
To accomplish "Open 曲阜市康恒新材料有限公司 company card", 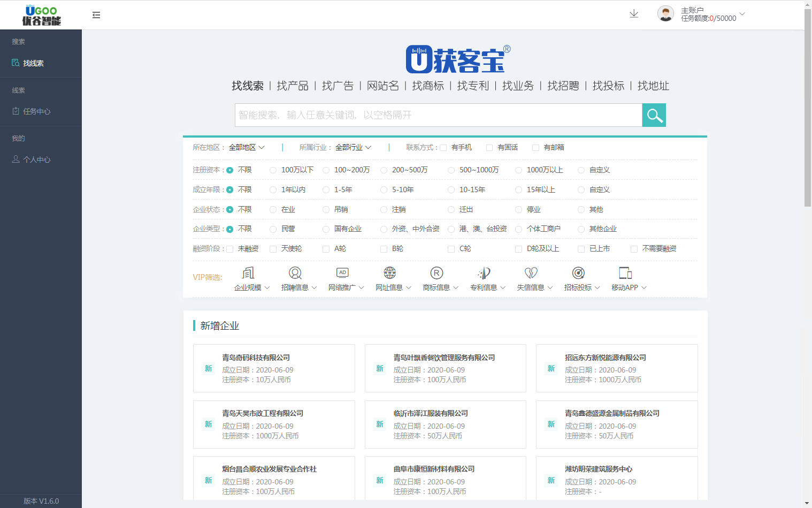I will (x=446, y=478).
